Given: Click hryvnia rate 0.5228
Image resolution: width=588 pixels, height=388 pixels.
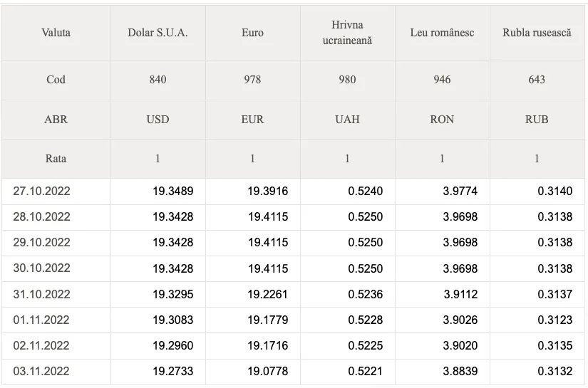Looking at the screenshot, I should pyautogui.click(x=366, y=320).
